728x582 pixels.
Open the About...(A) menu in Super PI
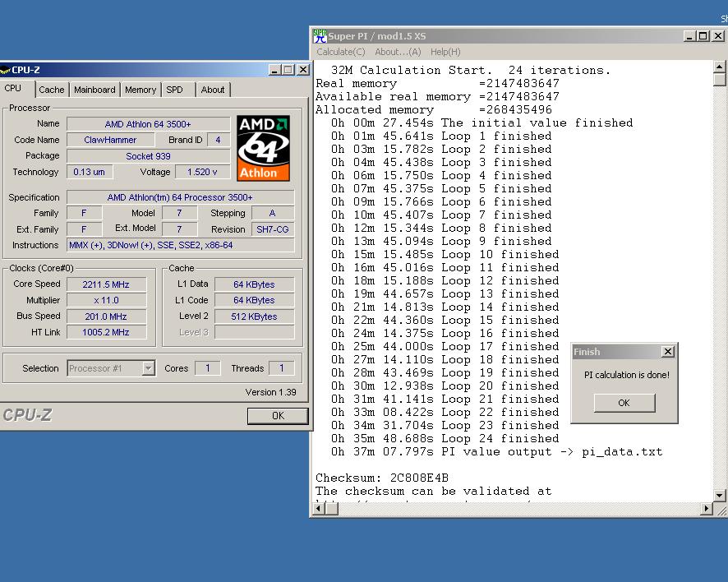[x=398, y=52]
